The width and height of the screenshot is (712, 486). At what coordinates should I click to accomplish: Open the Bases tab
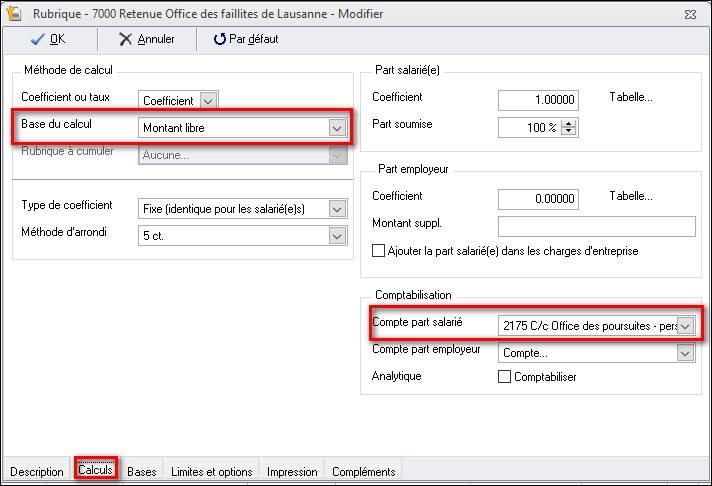pyautogui.click(x=141, y=471)
